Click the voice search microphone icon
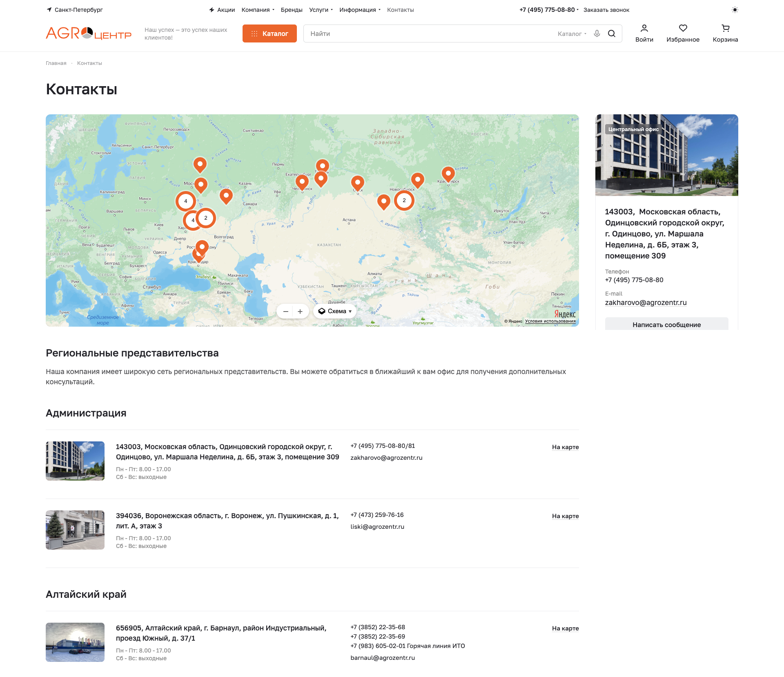This screenshot has width=784, height=677. point(597,33)
